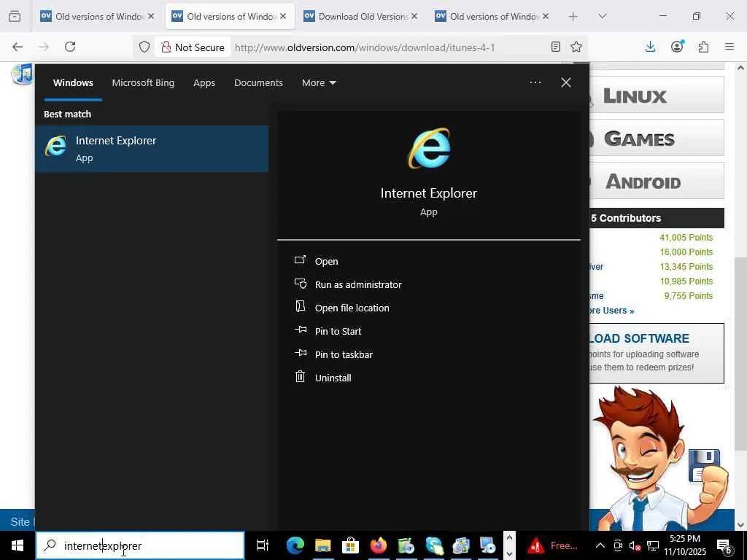
Task: Open Firefox tracking protection shield icon
Action: tap(144, 47)
